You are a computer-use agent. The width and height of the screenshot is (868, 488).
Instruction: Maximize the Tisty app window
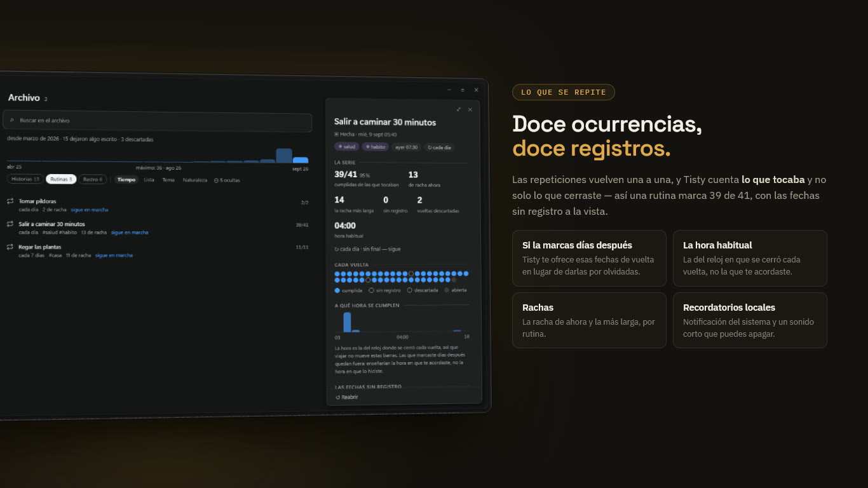pos(463,90)
